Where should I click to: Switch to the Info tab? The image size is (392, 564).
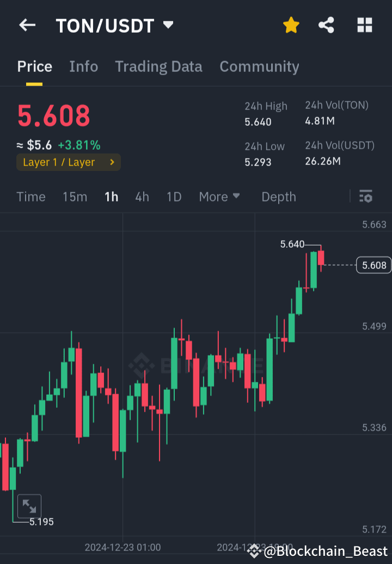point(83,66)
